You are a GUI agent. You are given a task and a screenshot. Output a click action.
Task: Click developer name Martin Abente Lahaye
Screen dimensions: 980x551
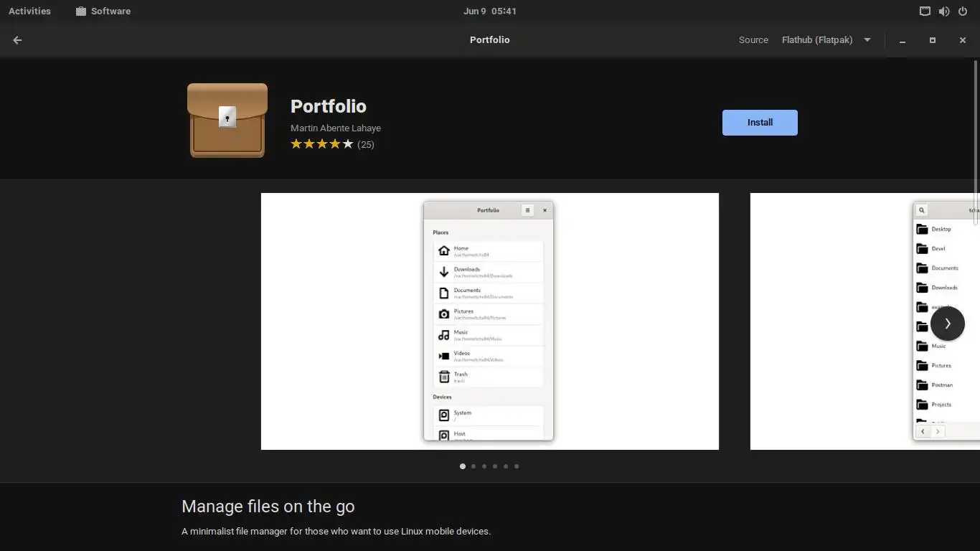336,128
